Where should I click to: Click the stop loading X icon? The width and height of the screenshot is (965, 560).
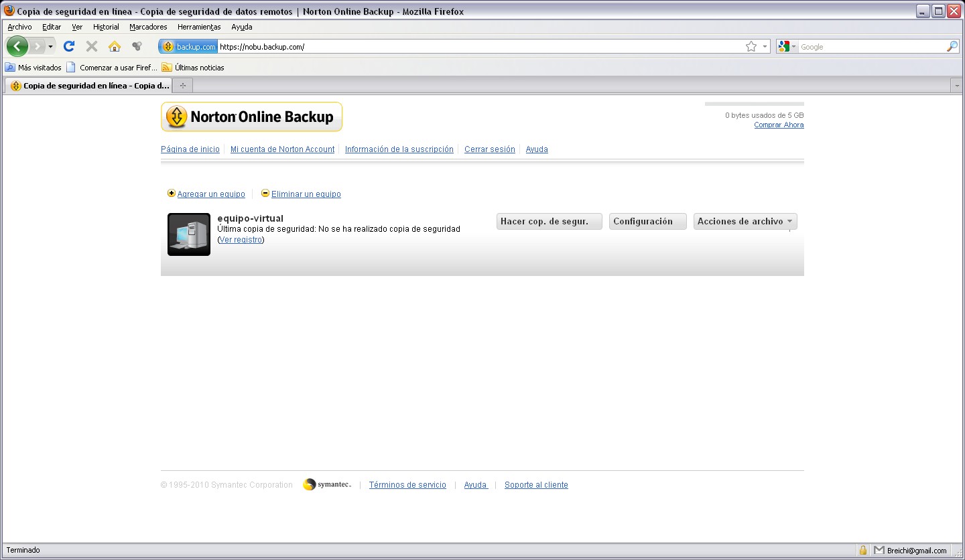point(92,46)
